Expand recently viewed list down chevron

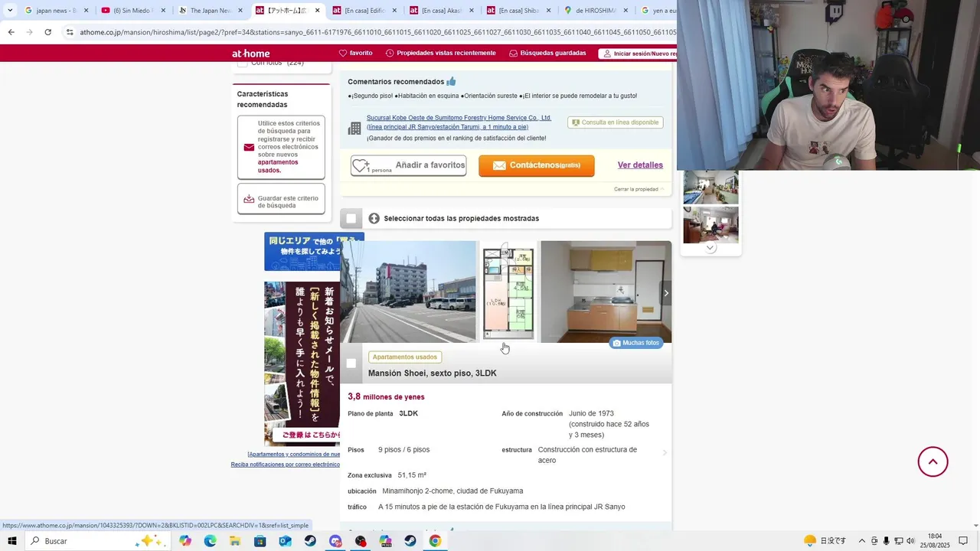pyautogui.click(x=710, y=248)
